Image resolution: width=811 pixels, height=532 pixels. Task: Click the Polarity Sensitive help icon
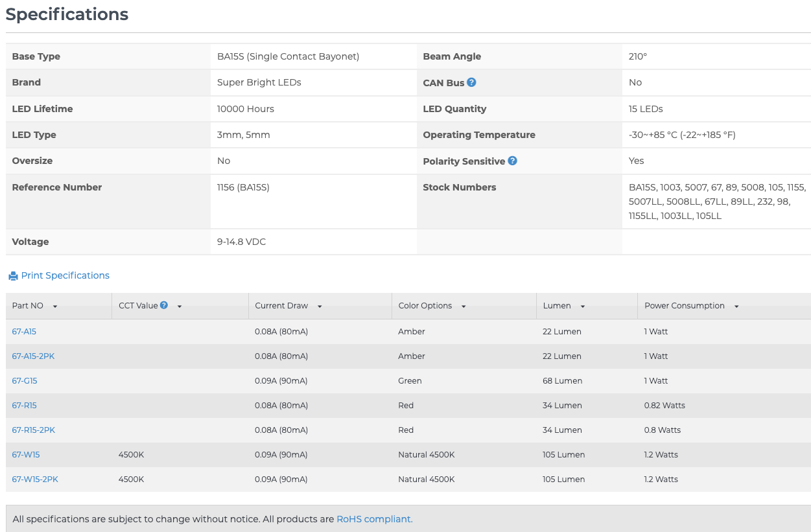512,161
